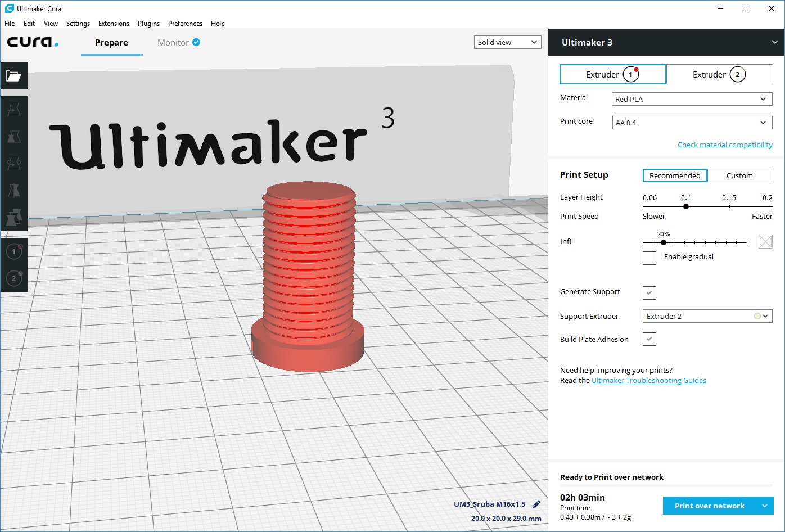Viewport: 785px width, 532px height.
Task: Click the model dimensions 20.0 x 20.0 x 29.0 mm
Action: click(506, 518)
